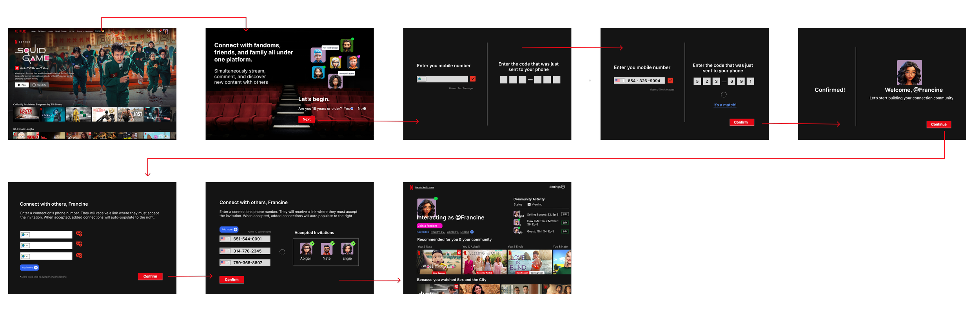Open LOST show thumbnail
The height and width of the screenshot is (322, 980).
coord(131,114)
